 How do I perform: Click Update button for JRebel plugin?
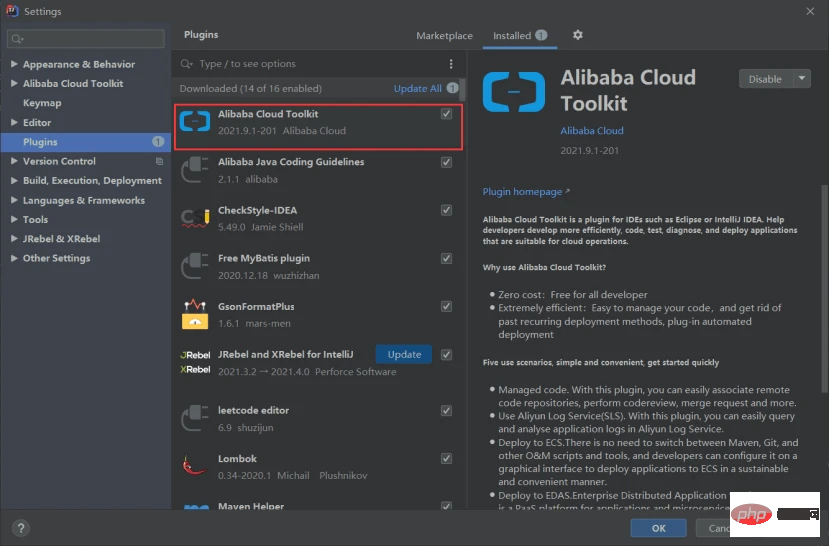point(404,354)
